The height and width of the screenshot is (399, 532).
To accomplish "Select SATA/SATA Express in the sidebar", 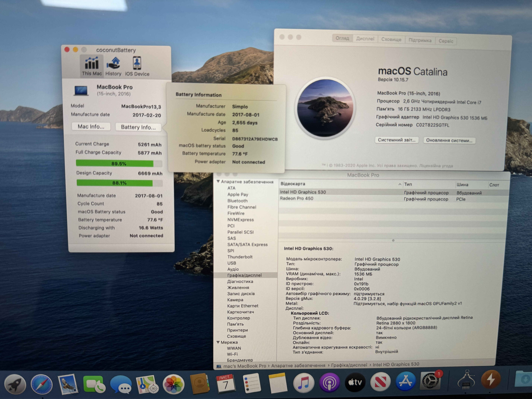I will tap(247, 244).
